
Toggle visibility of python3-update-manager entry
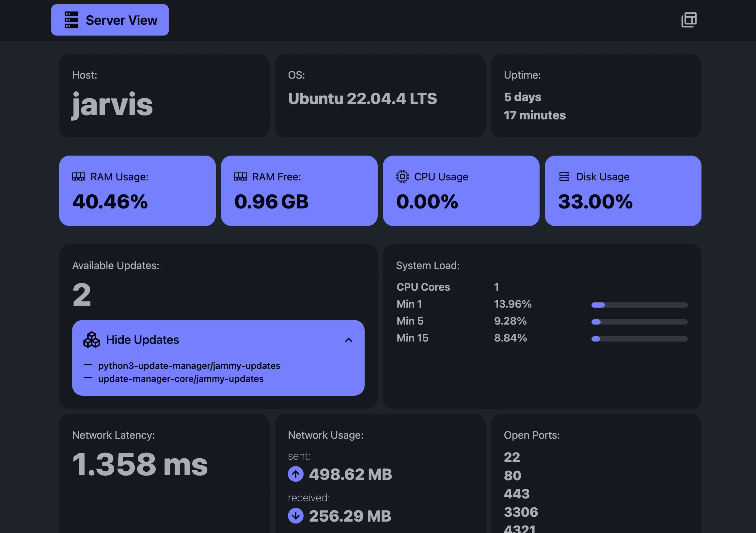[x=189, y=366]
